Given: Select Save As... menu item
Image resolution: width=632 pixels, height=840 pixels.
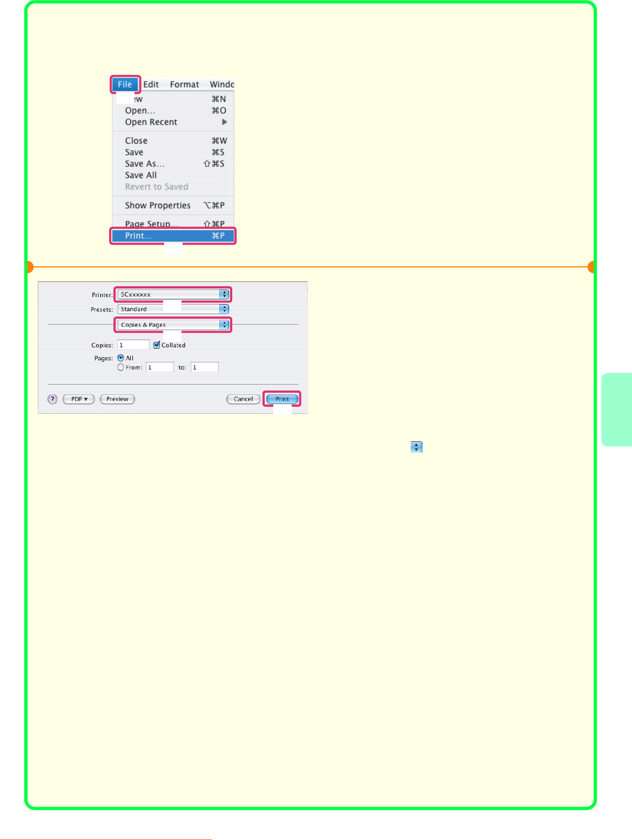Looking at the screenshot, I should click(145, 164).
